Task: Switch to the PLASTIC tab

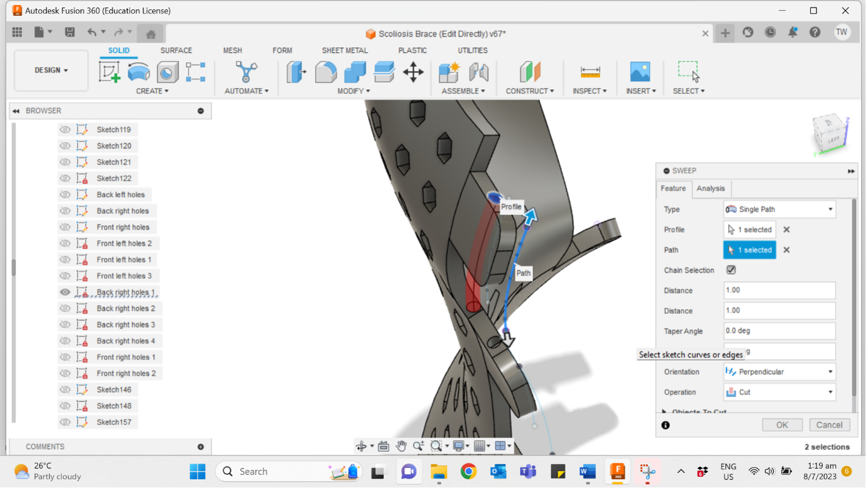Action: click(x=412, y=50)
